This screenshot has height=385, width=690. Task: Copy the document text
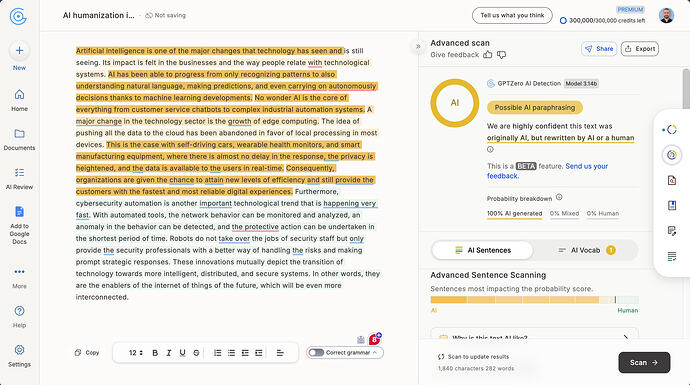click(x=87, y=352)
